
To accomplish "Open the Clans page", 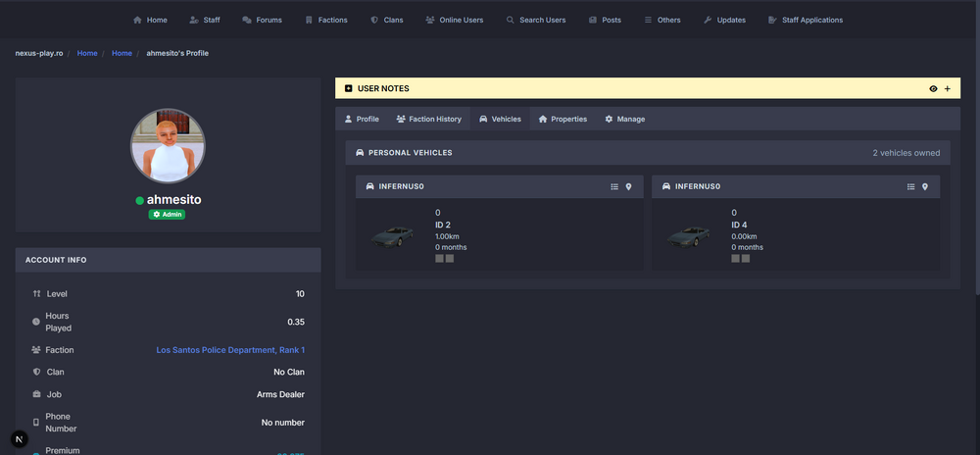I will click(x=386, y=20).
